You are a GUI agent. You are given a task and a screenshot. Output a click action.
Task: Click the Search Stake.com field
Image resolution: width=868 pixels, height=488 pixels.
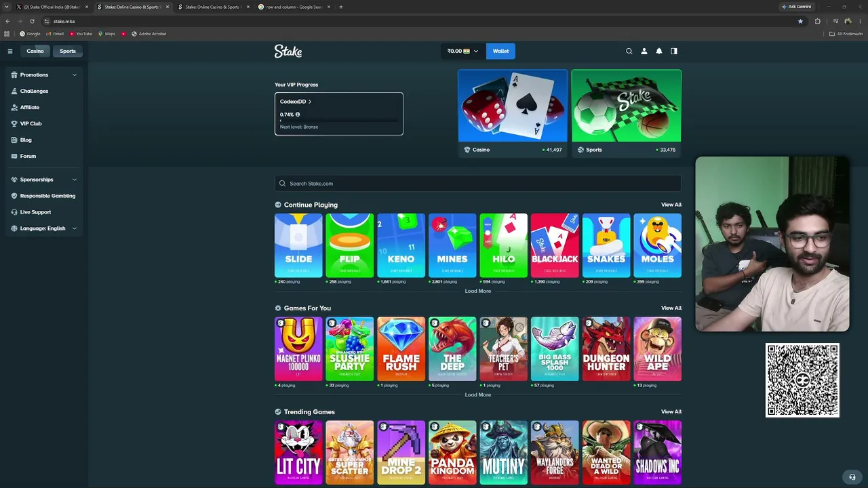[x=478, y=184]
